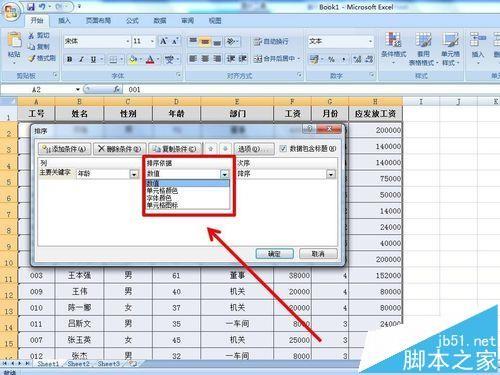Screen dimensions: 500x375
Task: Click the insert function fx icon
Action: [117, 89]
